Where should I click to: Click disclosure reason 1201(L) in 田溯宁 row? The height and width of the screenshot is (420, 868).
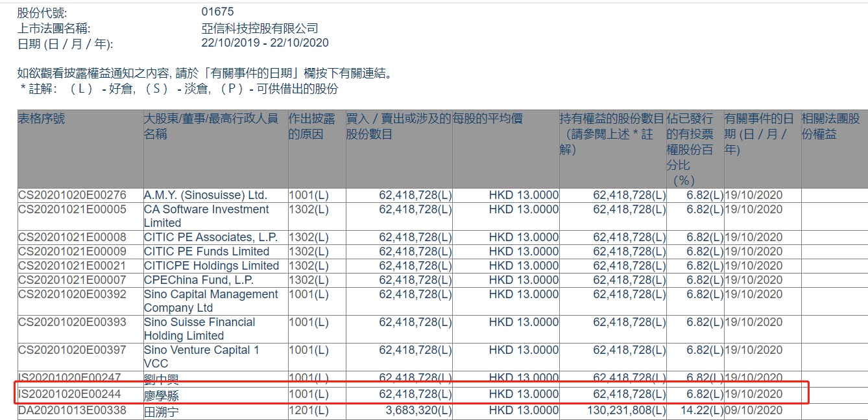[x=309, y=411]
